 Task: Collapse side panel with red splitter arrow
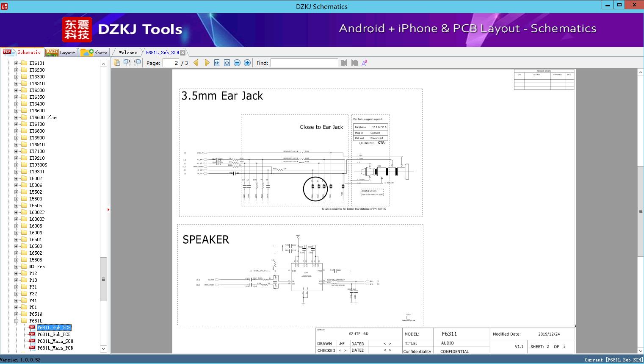coord(108,209)
